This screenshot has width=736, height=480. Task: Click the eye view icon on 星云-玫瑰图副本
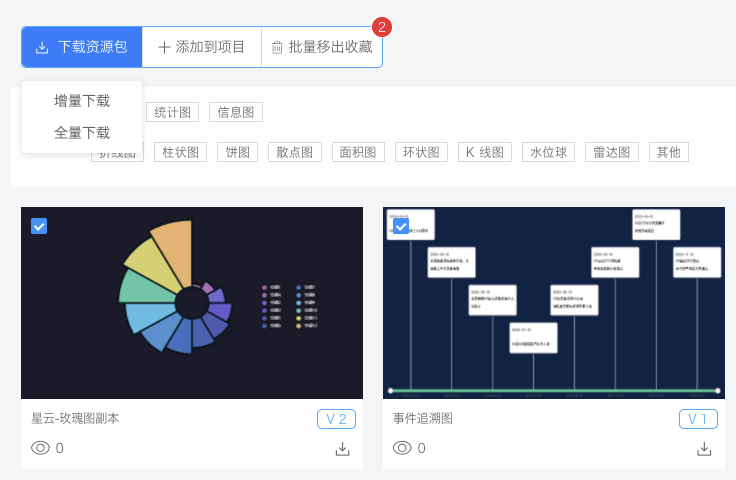point(40,448)
